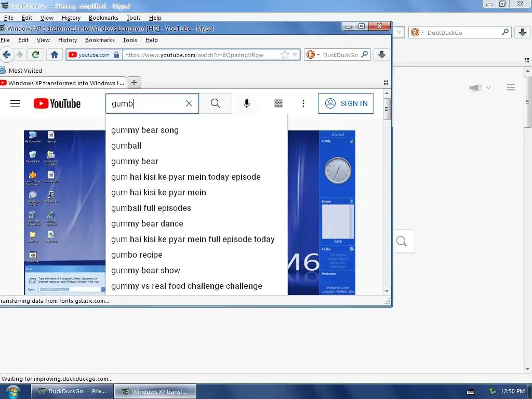
Task: Click the on-screen keyboard tray icon
Action: click(471, 392)
